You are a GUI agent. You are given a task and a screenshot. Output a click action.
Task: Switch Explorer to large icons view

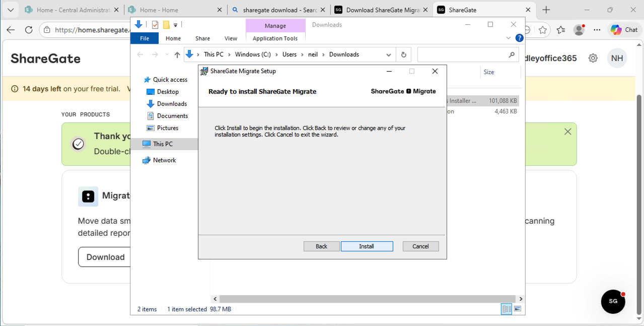(x=518, y=309)
